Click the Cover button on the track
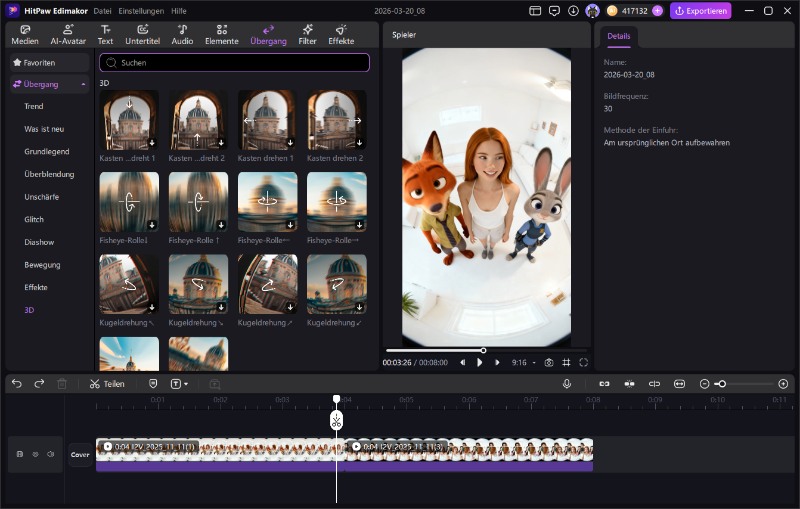Viewport: 800px width, 509px height. (80, 454)
